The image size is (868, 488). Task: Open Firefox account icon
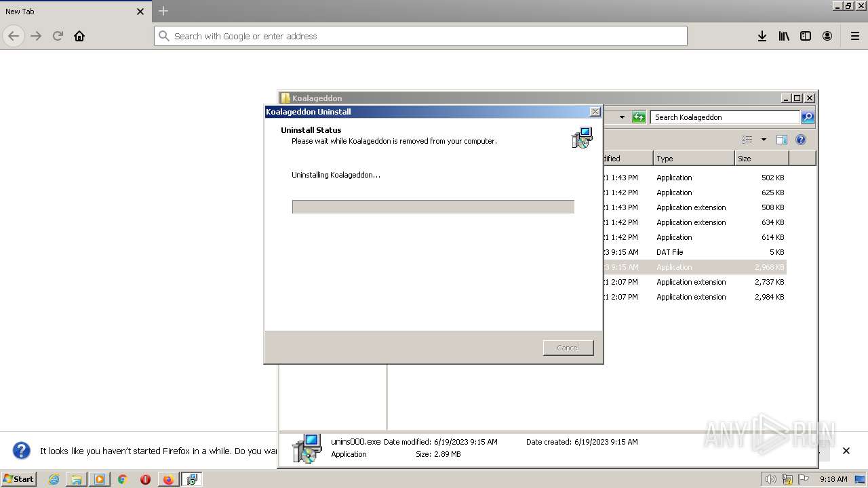[x=827, y=36]
